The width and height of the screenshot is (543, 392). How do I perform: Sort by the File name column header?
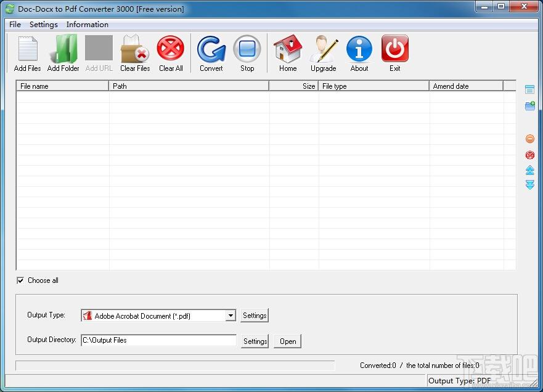pyautogui.click(x=63, y=86)
